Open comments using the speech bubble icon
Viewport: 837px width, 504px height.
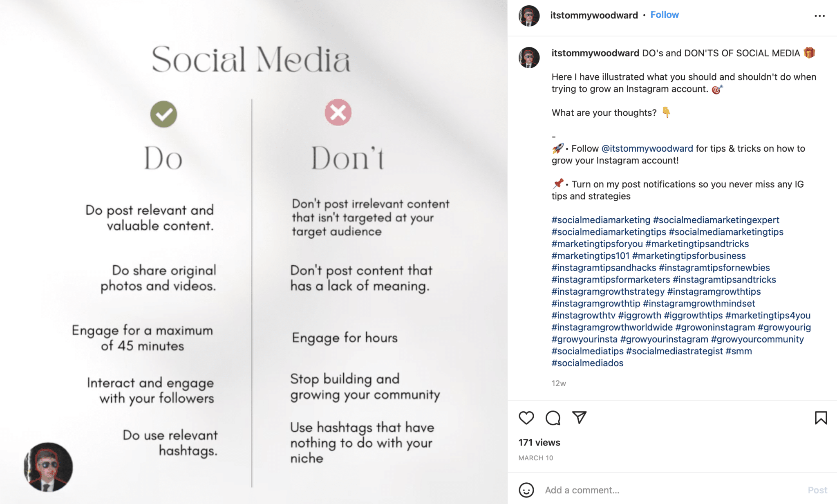[553, 418]
